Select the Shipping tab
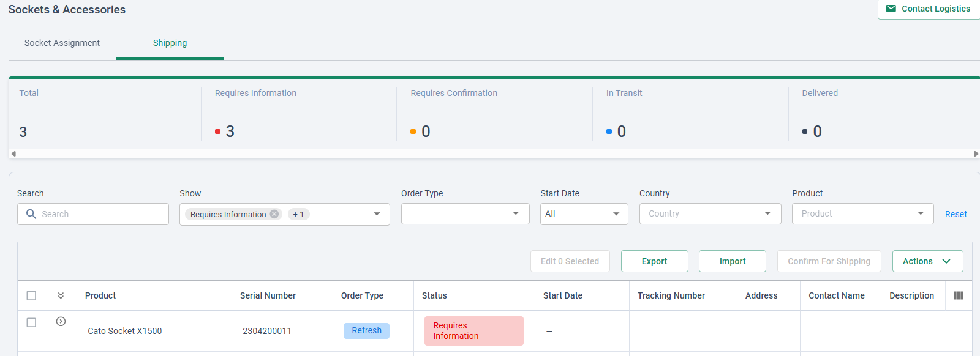The height and width of the screenshot is (356, 980). [170, 43]
